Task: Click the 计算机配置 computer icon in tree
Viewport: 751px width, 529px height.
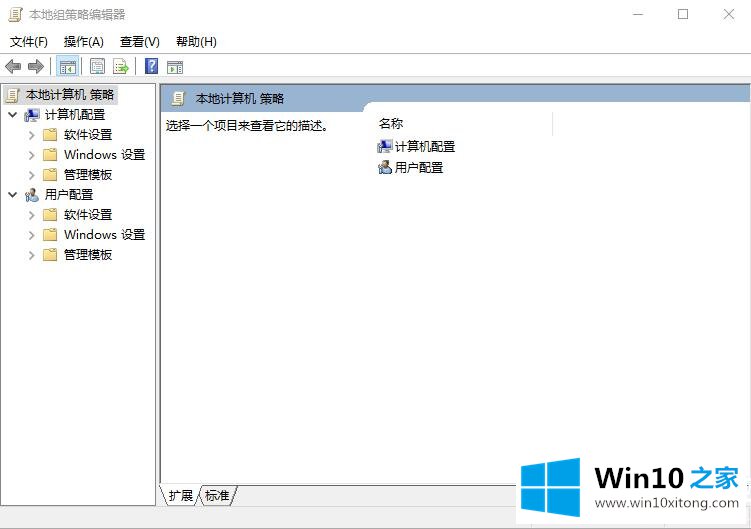Action: tap(32, 115)
